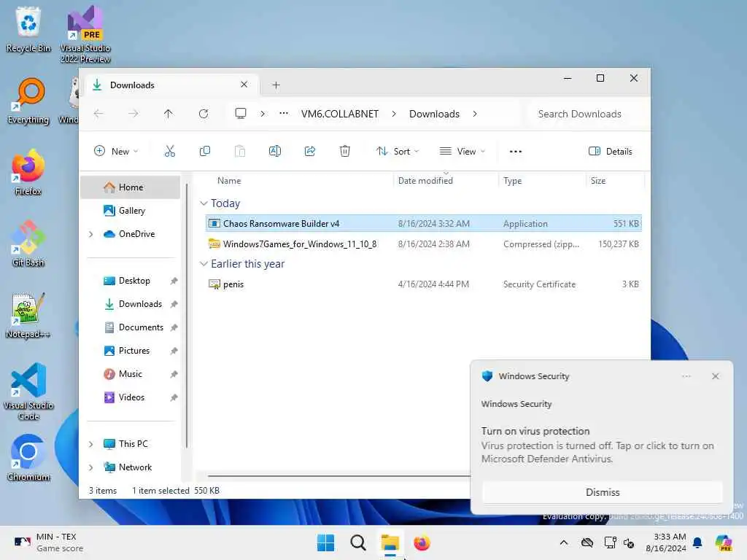The image size is (747, 560).
Task: Open Videos quick access folder
Action: (x=130, y=397)
